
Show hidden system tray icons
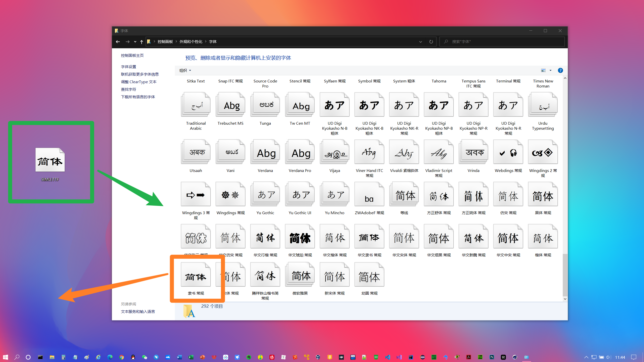[586, 357]
